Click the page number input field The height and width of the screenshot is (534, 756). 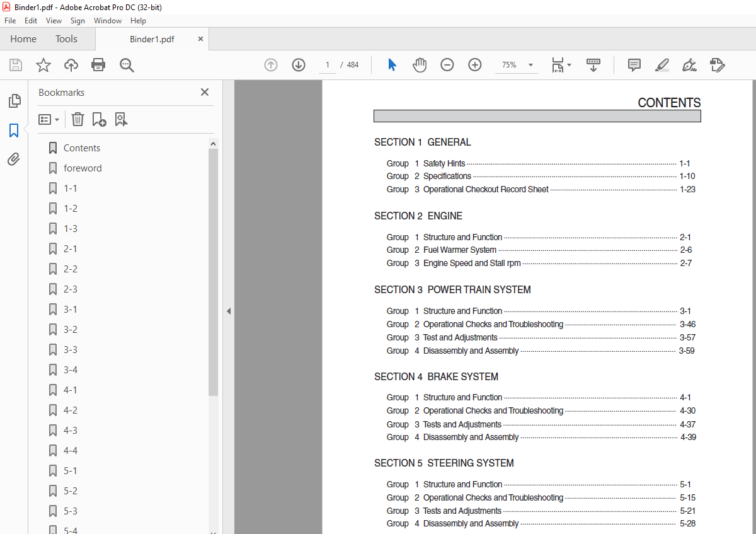tap(328, 65)
